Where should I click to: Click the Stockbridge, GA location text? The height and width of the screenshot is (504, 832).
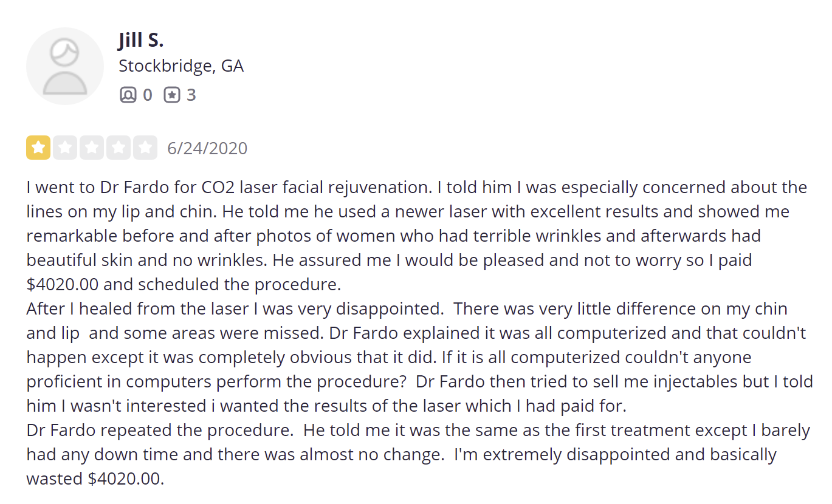pyautogui.click(x=181, y=66)
